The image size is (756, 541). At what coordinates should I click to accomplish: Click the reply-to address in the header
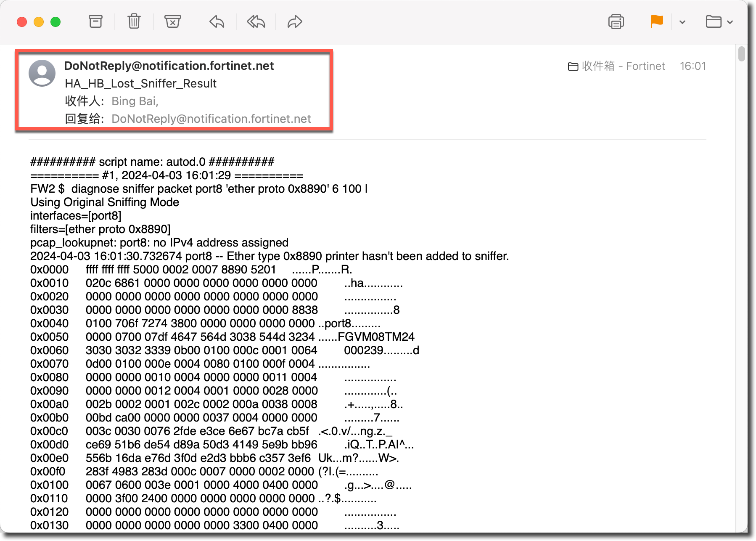pyautogui.click(x=211, y=119)
